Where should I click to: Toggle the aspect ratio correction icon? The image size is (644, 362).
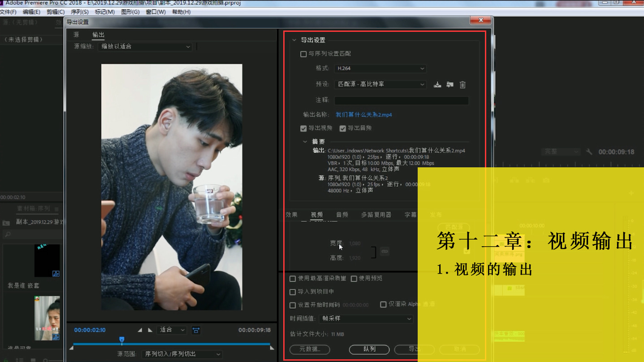[196, 330]
